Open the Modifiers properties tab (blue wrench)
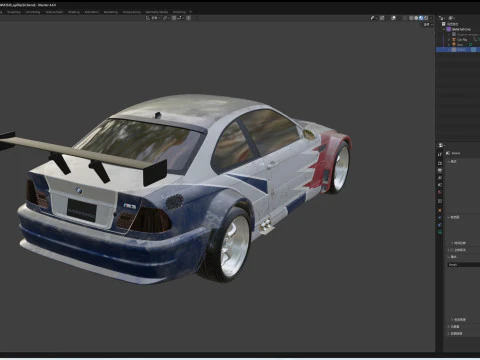Screen dimensions: 480x360 (440, 218)
